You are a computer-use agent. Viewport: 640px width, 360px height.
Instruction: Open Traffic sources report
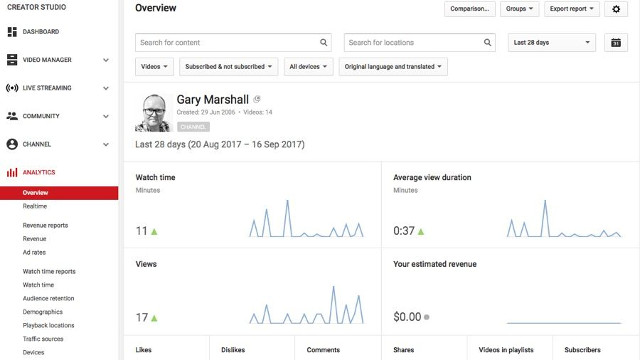coord(43,339)
